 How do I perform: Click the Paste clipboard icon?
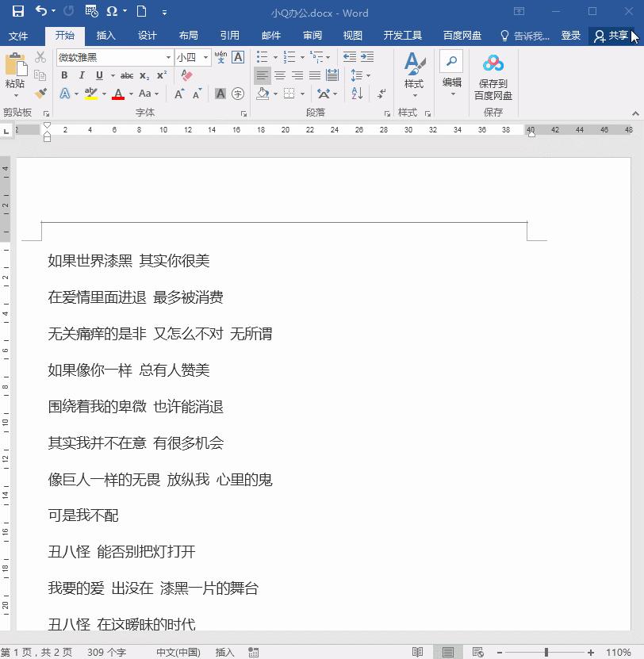(x=16, y=64)
